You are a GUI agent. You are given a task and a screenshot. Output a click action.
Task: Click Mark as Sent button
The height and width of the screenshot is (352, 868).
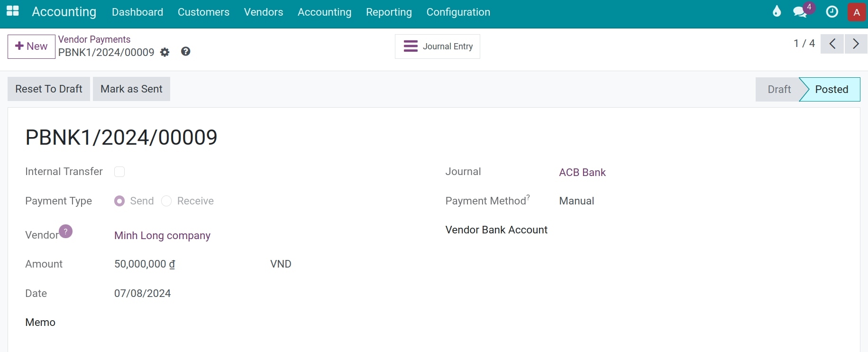click(131, 89)
